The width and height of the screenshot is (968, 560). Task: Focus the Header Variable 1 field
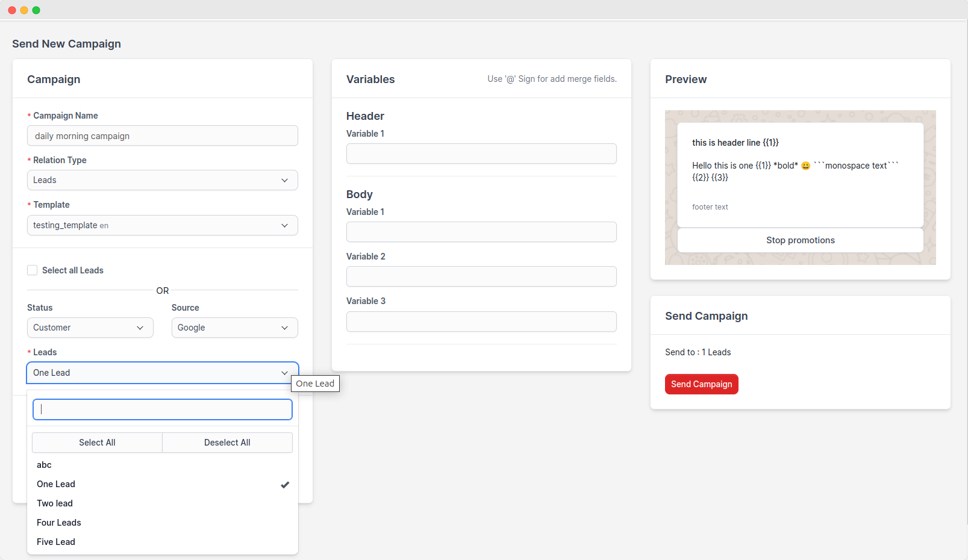pos(481,154)
